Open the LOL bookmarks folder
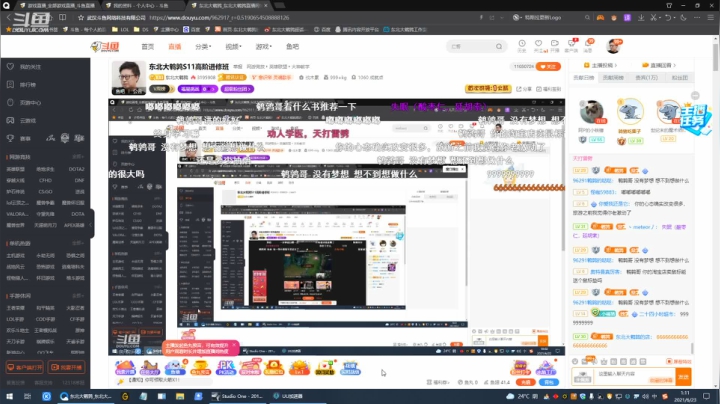720x404 pixels. coord(120,29)
